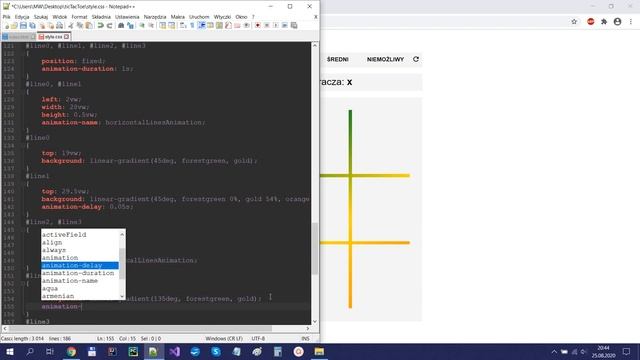Click the Play recorded macro icon
Image resolution: width=640 pixels, height=360 pixels.
click(x=276, y=26)
